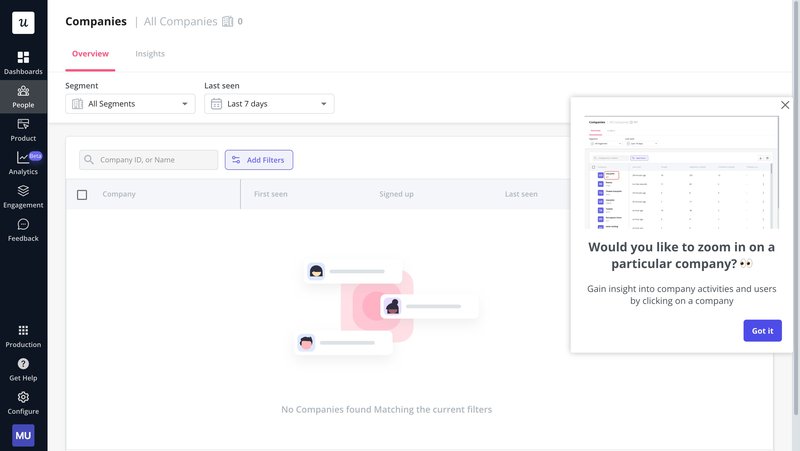Open Get Help menu

[x=23, y=370]
